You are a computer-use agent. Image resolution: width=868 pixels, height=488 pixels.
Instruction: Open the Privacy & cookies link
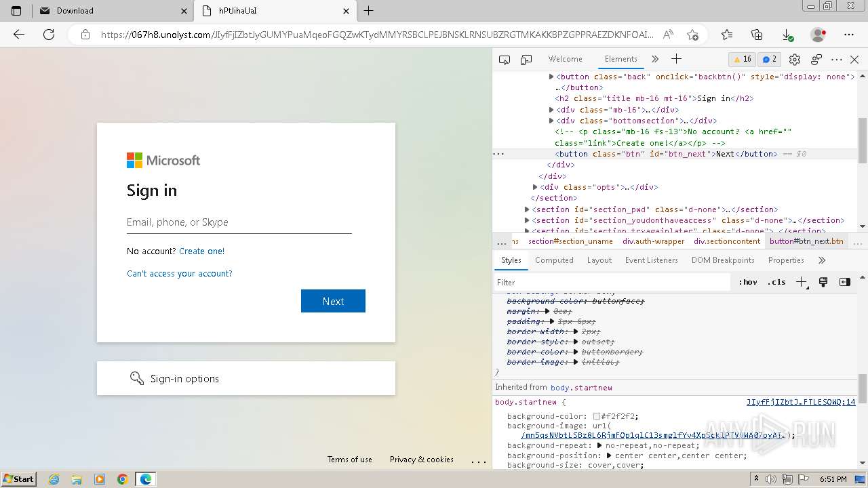point(422,460)
